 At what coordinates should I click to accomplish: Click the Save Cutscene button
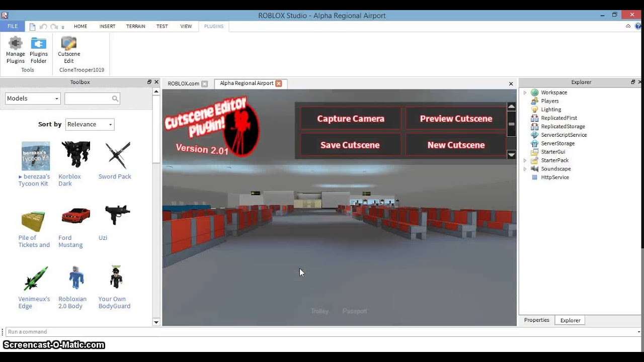[350, 145]
